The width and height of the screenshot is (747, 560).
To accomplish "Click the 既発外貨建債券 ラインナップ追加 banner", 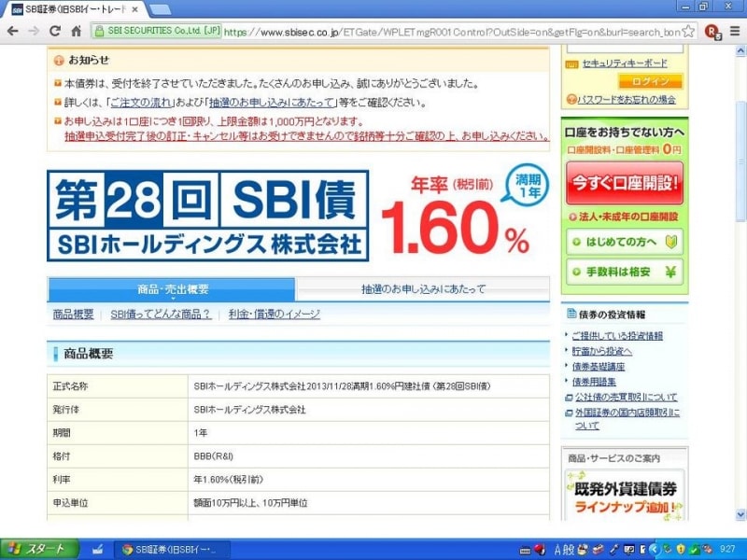I will point(625,496).
